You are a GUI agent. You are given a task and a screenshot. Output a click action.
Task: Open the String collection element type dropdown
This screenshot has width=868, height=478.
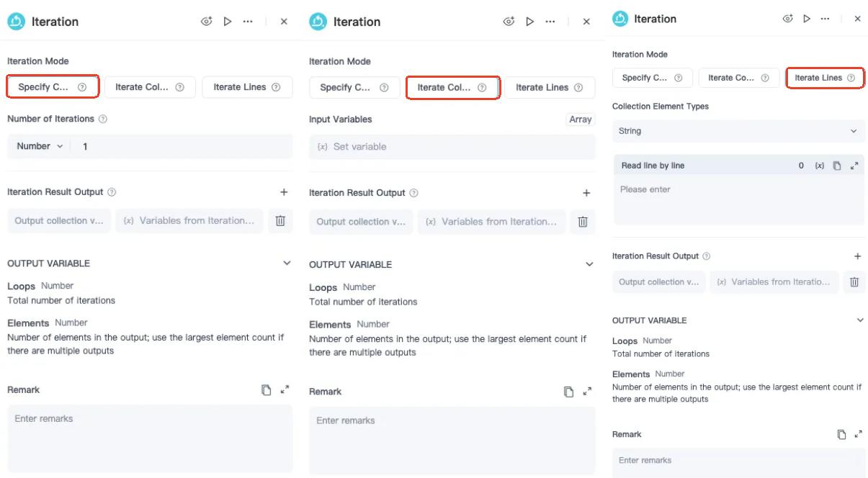click(738, 131)
